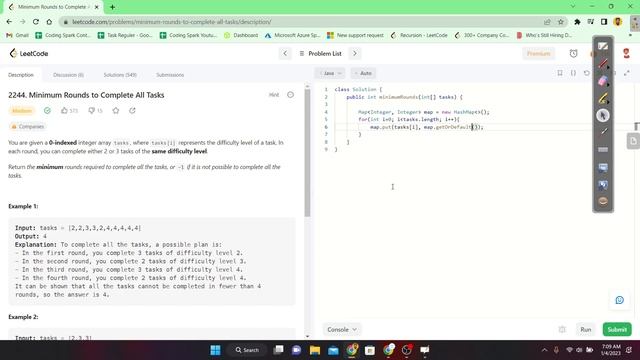
Task: Open the Recursion - LeetCode bookmark
Action: 419,36
